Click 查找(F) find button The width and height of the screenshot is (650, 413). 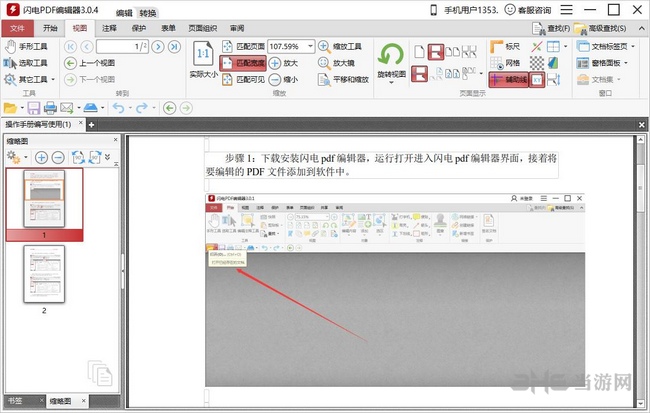[551, 28]
